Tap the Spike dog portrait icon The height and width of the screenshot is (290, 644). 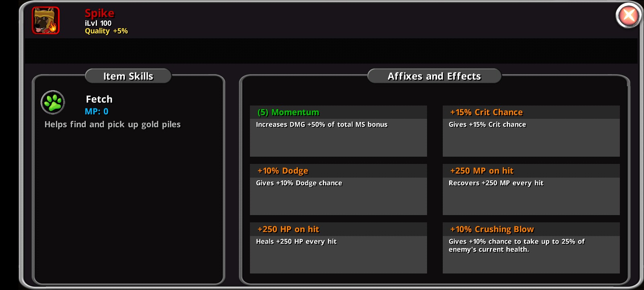pyautogui.click(x=46, y=21)
